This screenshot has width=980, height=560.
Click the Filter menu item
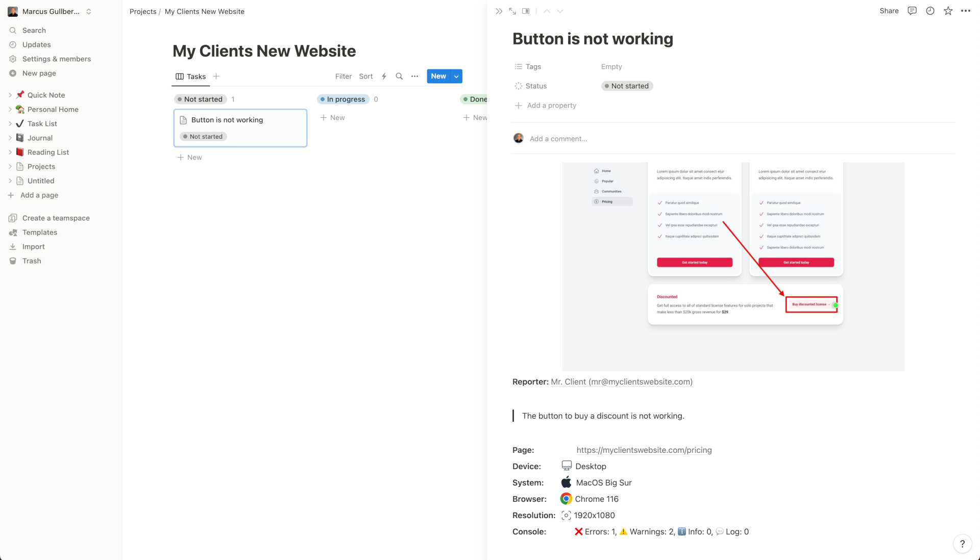342,76
